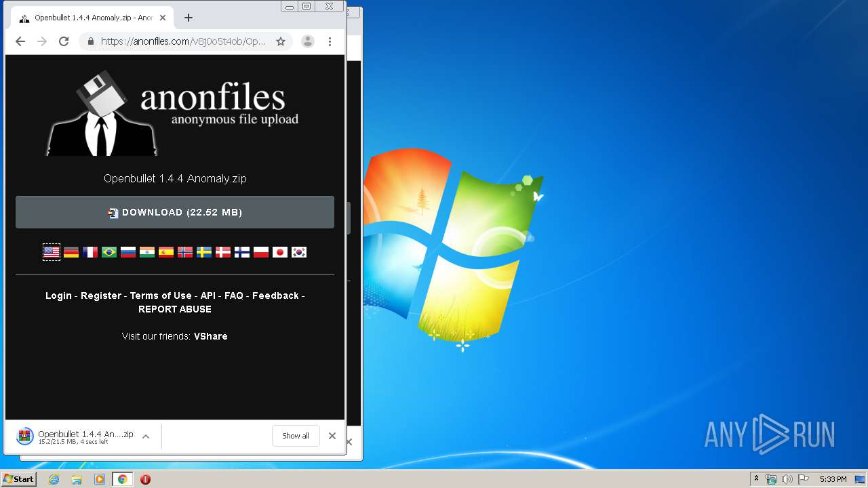868x488 pixels.
Task: Open the Register link
Action: point(101,296)
